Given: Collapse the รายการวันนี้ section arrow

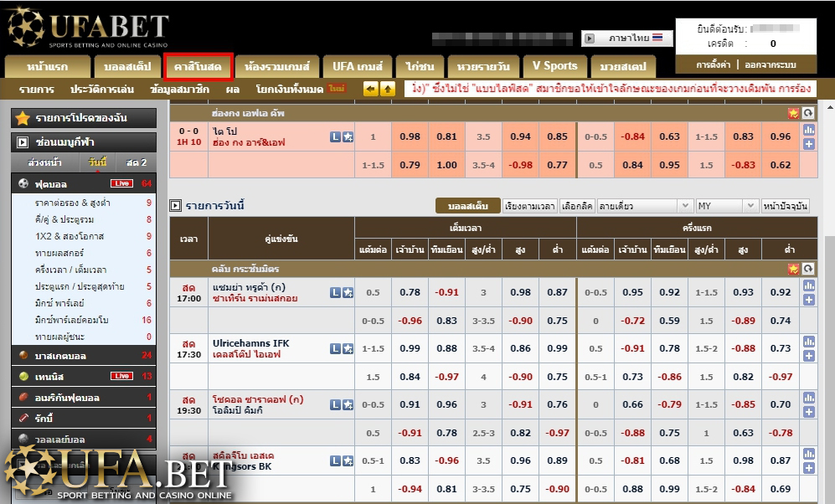Looking at the screenshot, I should coord(175,205).
